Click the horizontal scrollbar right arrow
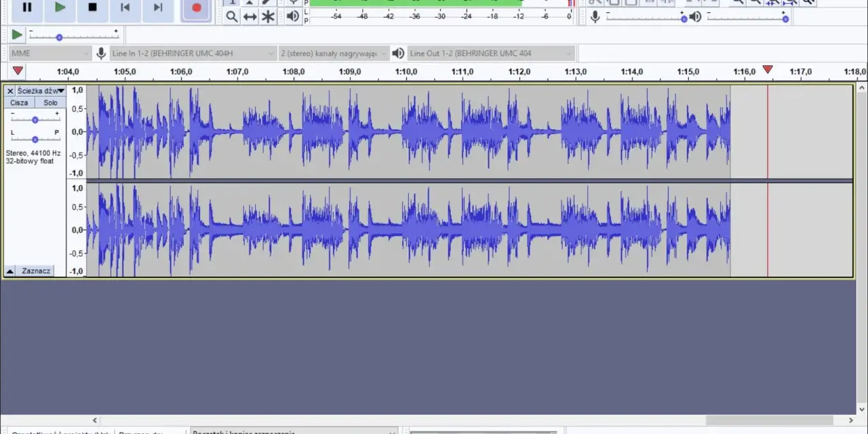 click(850, 420)
